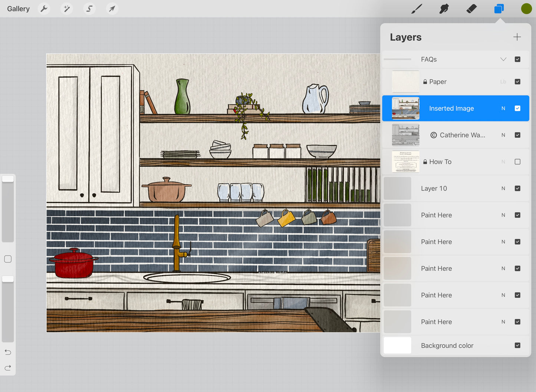
Task: Close the Layers panel icon
Action: click(499, 9)
